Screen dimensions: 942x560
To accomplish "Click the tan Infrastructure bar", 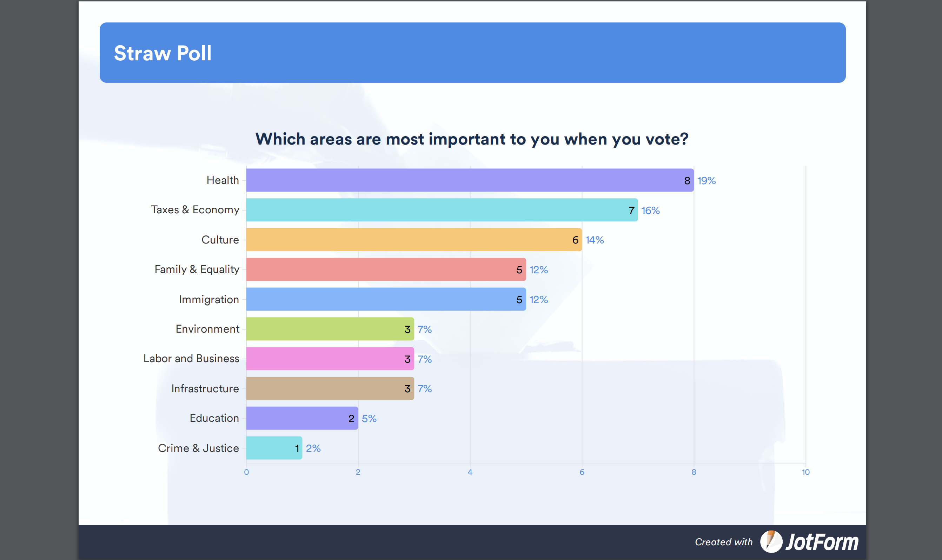I will tap(330, 388).
